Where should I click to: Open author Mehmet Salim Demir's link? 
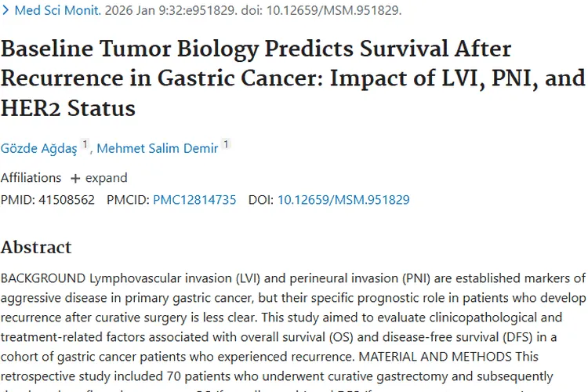click(x=157, y=148)
